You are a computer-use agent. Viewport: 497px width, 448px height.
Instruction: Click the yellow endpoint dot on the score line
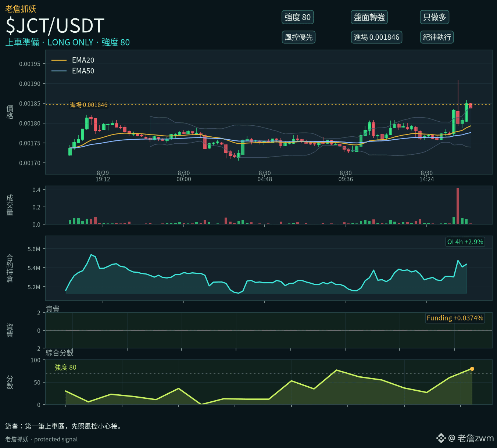tap(472, 369)
